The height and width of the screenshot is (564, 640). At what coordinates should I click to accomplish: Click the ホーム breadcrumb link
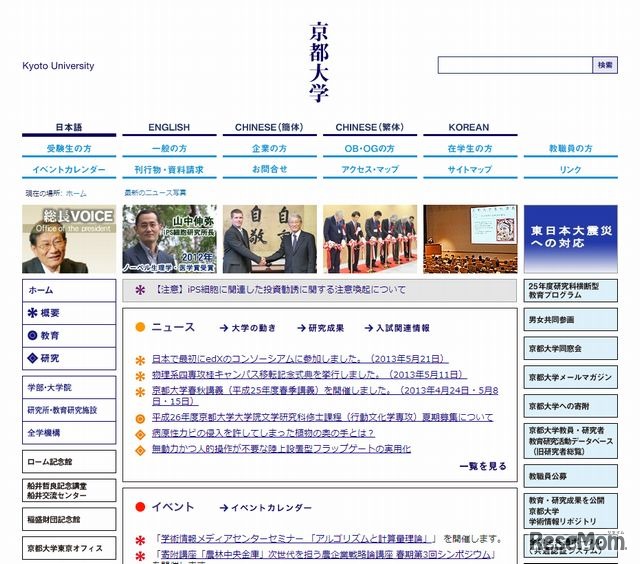pos(76,193)
